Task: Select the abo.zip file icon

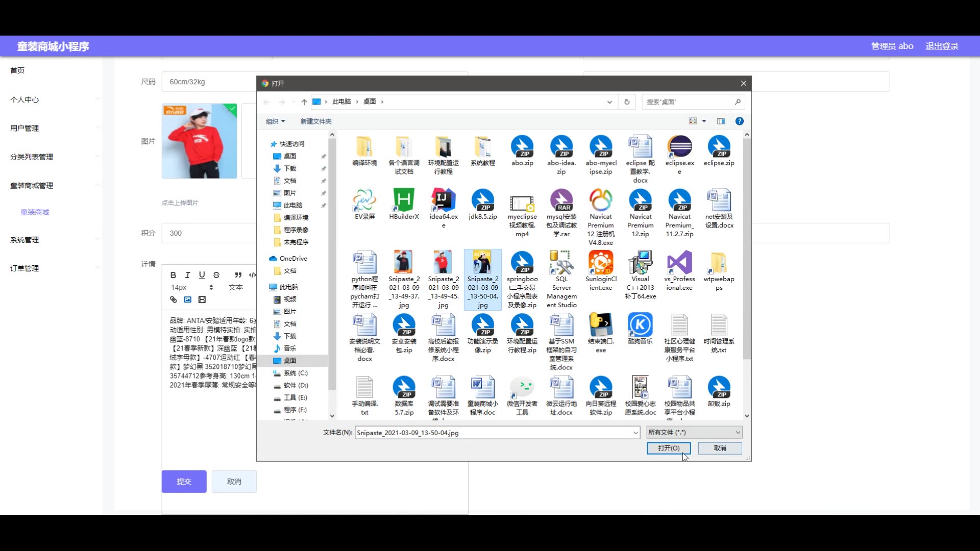Action: [522, 147]
